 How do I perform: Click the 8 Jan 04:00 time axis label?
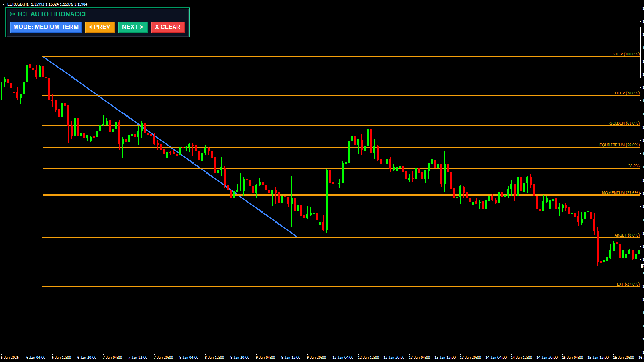[189, 357]
